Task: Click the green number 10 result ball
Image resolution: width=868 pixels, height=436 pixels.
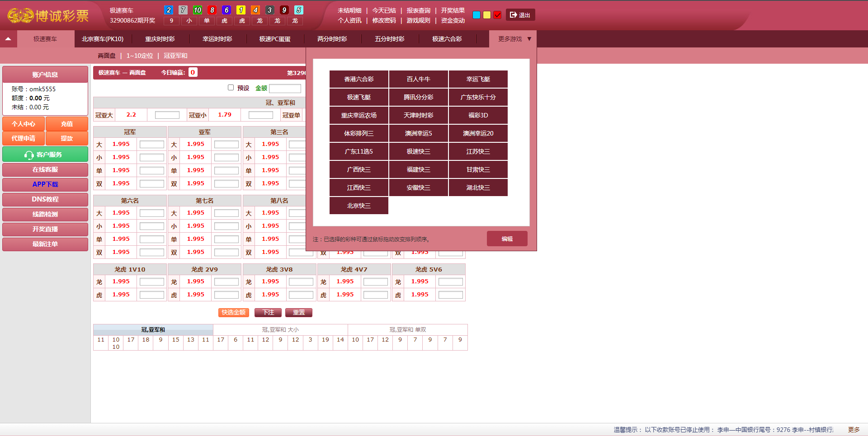Action: (198, 10)
